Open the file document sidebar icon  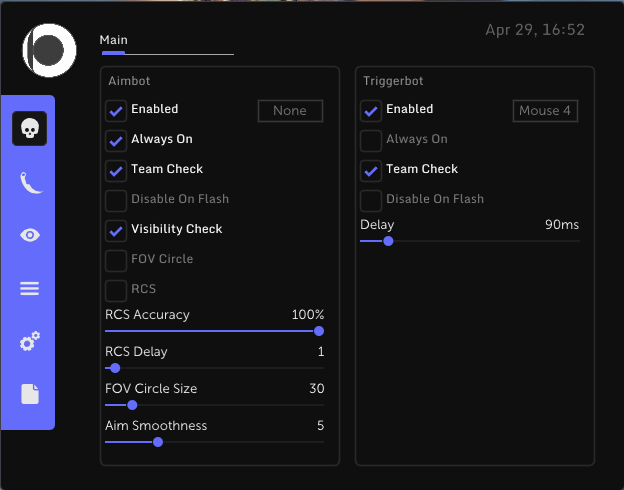tap(30, 394)
